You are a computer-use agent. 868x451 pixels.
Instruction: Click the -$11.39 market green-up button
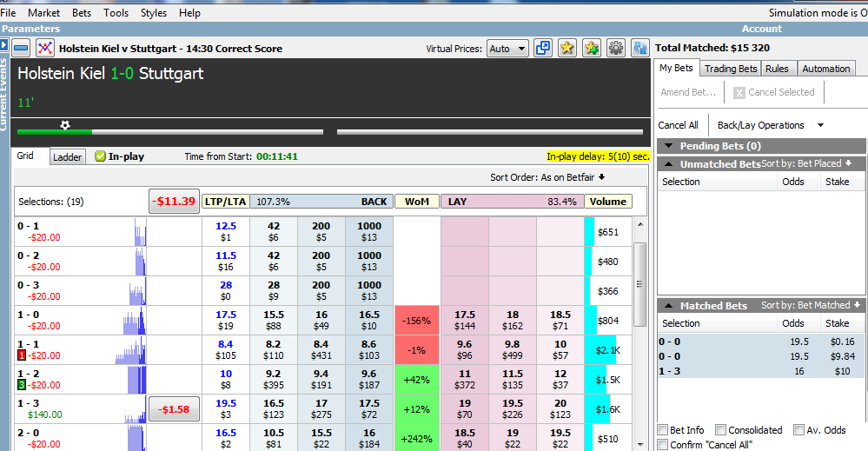pos(175,202)
